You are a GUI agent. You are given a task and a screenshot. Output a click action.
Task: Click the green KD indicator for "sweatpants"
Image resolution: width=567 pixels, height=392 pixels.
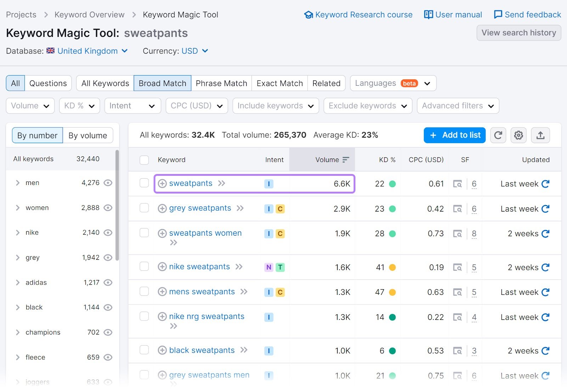[x=392, y=184]
